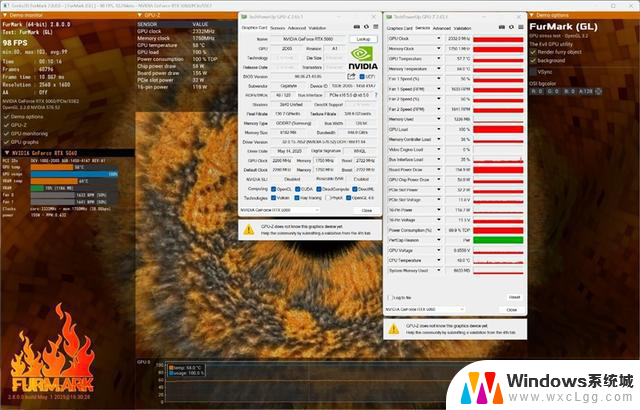
Task: Toggle the CUDA checkbox
Action: click(x=298, y=189)
